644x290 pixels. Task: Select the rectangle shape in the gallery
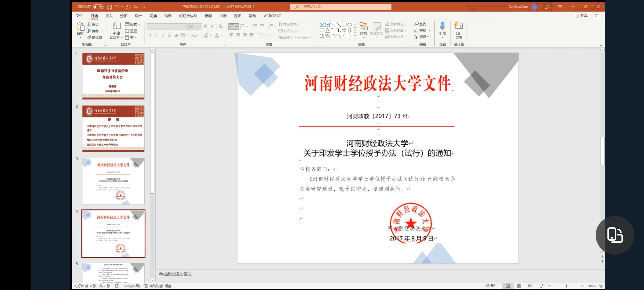344,24
